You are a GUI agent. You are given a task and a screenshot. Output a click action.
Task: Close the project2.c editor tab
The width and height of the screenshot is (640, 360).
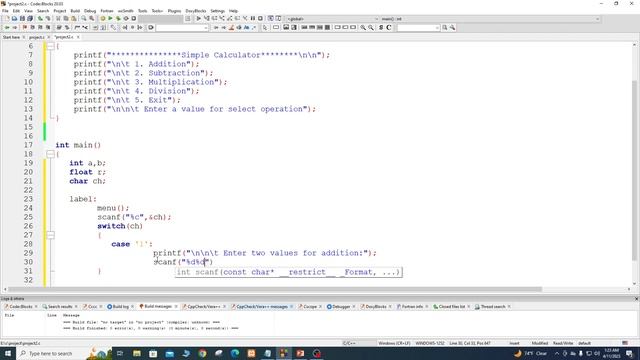(x=78, y=37)
